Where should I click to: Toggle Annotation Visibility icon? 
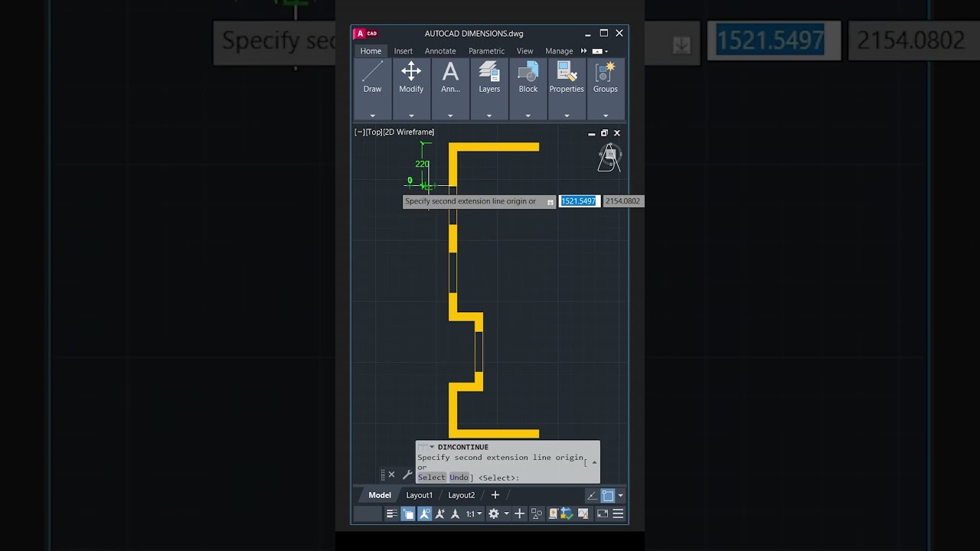(x=425, y=514)
